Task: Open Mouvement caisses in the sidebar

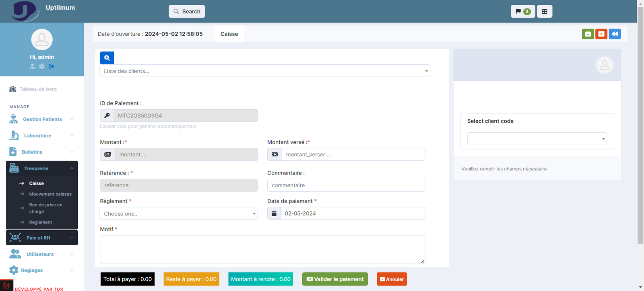Action: tap(50, 194)
